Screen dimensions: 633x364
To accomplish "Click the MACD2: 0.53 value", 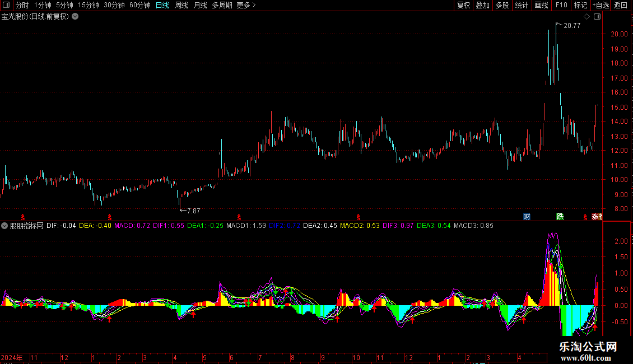I will (360, 226).
